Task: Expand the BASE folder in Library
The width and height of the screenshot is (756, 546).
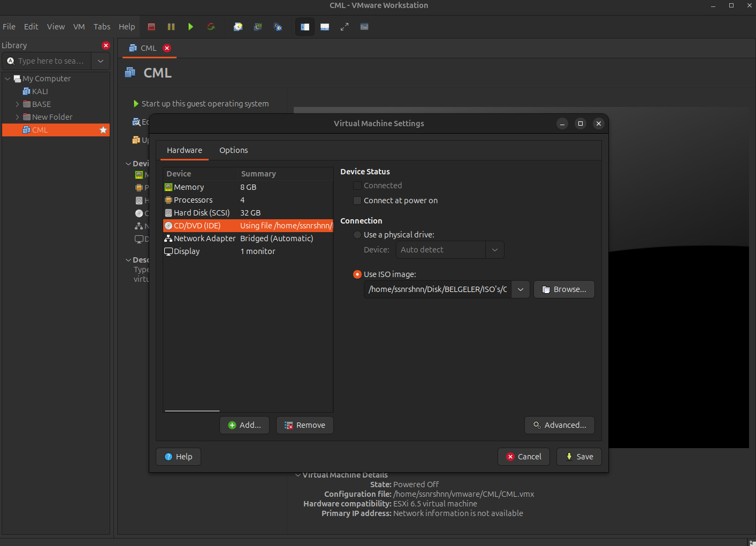Action: pos(17,104)
